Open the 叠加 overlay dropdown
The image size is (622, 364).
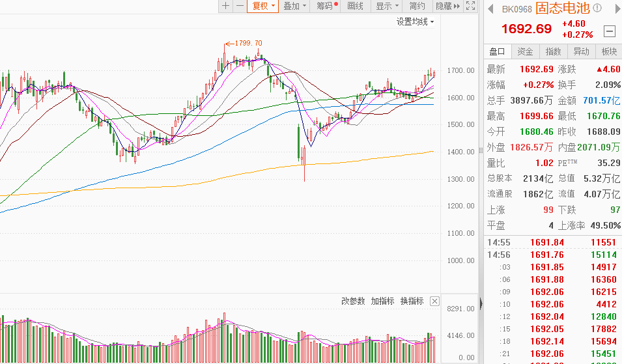(294, 6)
